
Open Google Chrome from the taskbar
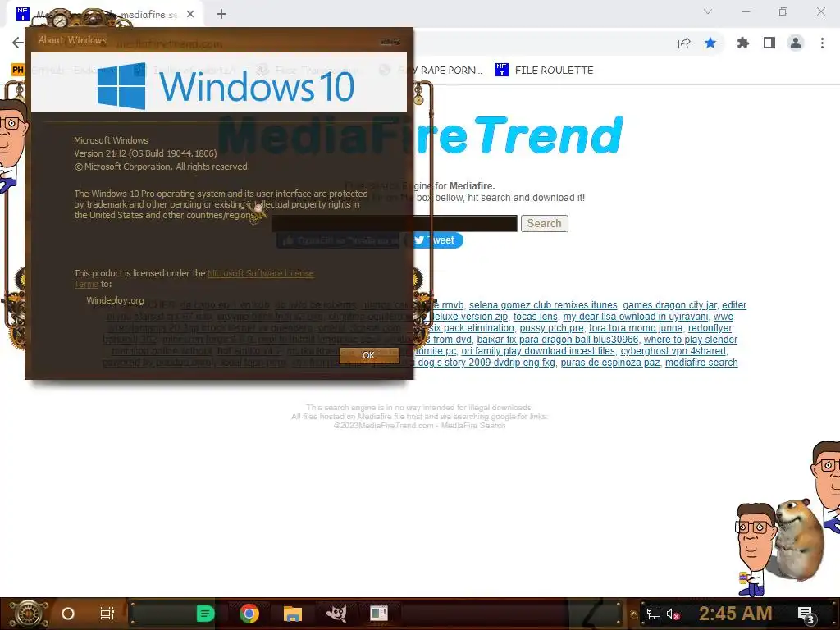tap(249, 614)
